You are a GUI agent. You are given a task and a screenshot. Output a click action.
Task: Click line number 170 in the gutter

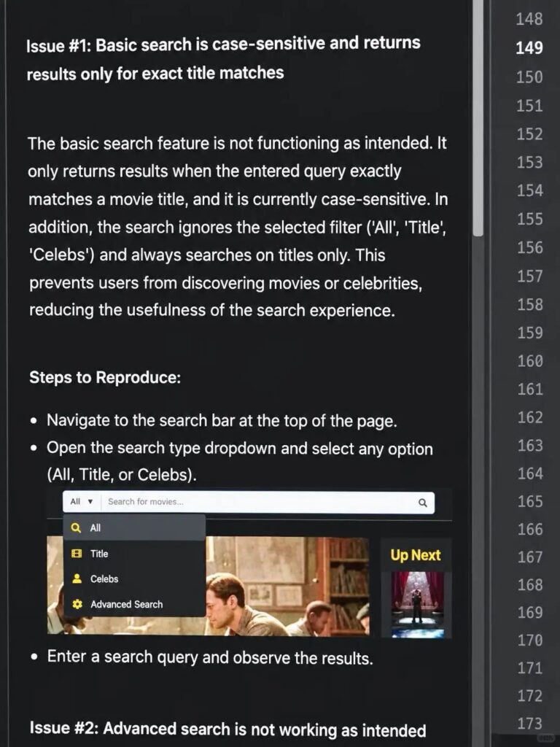[530, 640]
